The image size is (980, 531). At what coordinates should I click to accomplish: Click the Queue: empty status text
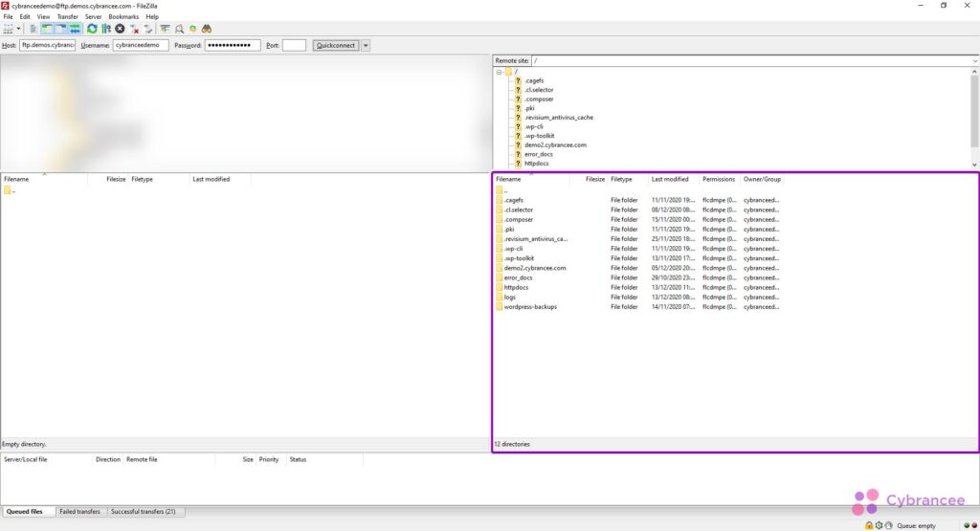916,526
